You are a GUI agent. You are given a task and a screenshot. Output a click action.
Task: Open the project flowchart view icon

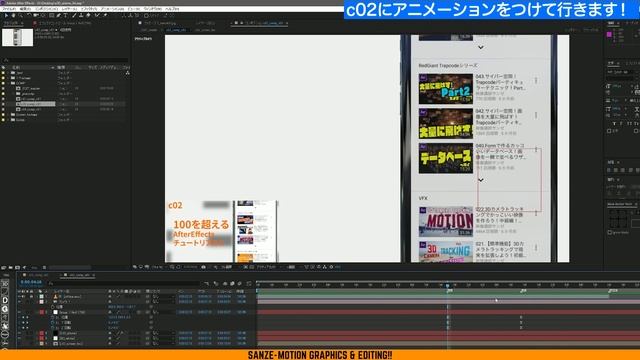click(128, 73)
